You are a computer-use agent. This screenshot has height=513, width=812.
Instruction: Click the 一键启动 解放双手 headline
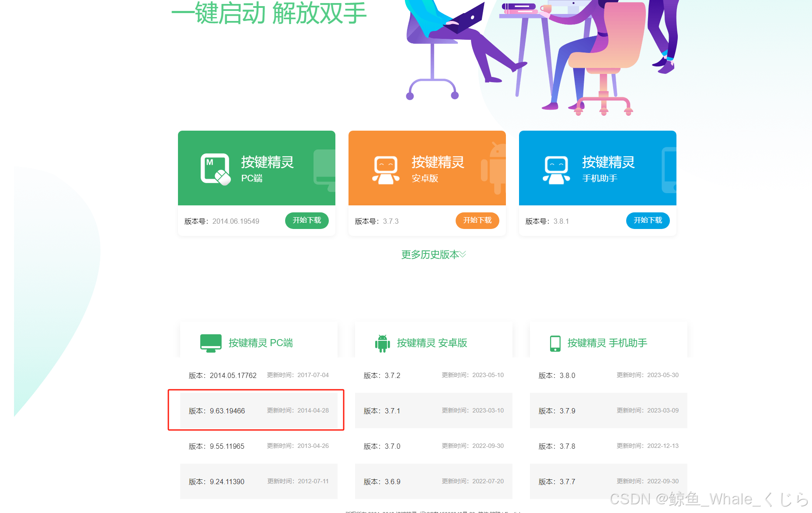269,13
